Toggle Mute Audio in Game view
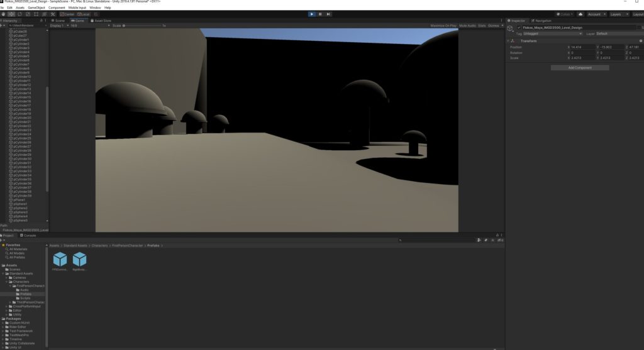The image size is (644, 350). click(467, 26)
